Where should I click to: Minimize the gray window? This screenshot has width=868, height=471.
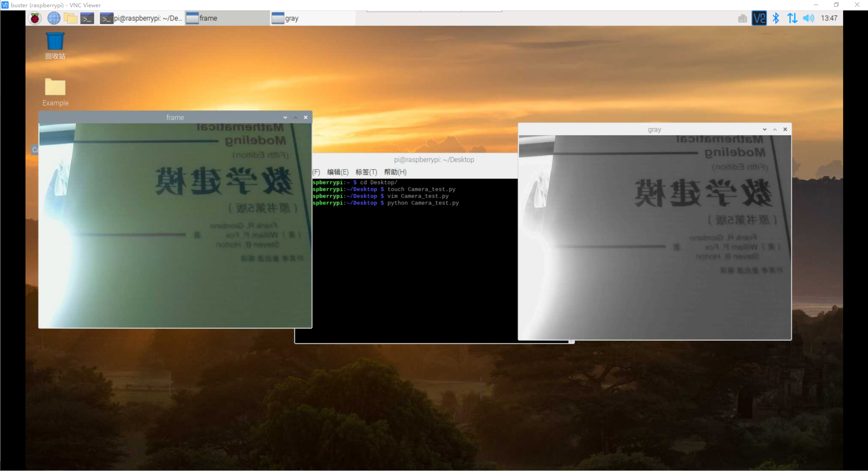(764, 129)
